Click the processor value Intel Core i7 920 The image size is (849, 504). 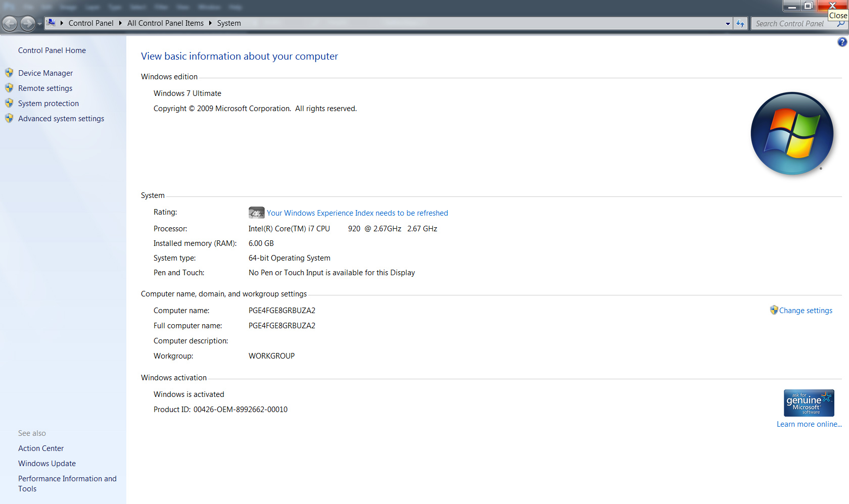343,229
